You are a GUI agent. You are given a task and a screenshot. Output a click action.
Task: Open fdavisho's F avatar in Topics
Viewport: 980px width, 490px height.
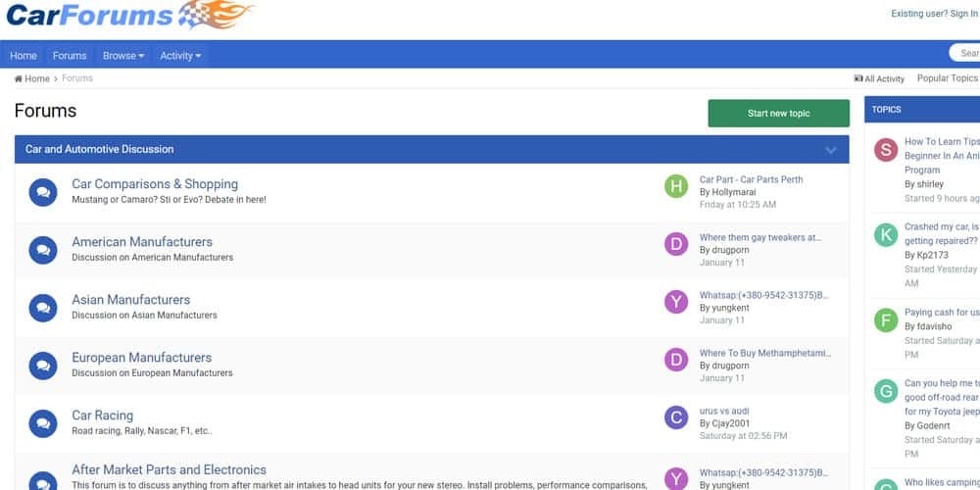coord(886,320)
